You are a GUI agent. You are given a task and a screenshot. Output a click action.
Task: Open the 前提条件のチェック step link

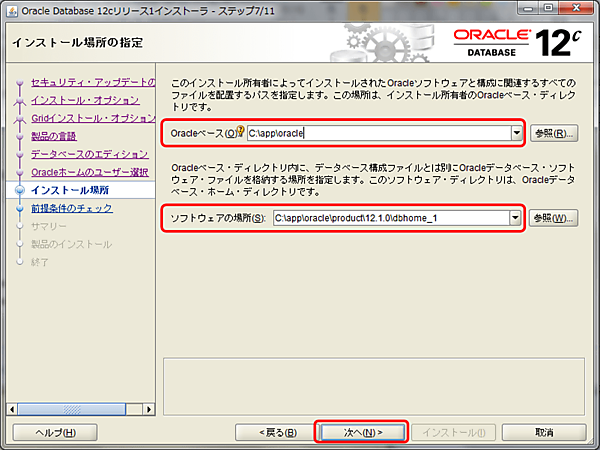pyautogui.click(x=72, y=208)
